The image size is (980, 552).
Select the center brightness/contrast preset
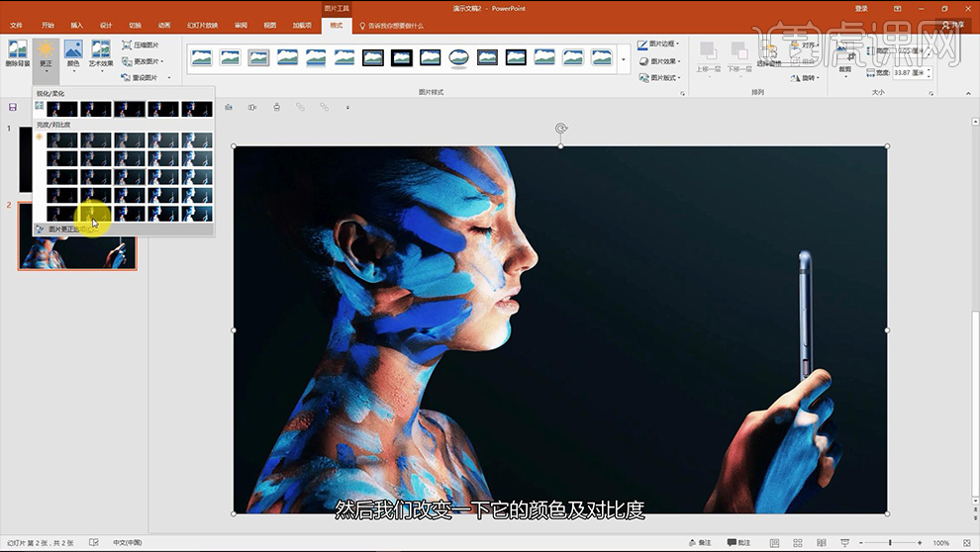pyautogui.click(x=130, y=177)
